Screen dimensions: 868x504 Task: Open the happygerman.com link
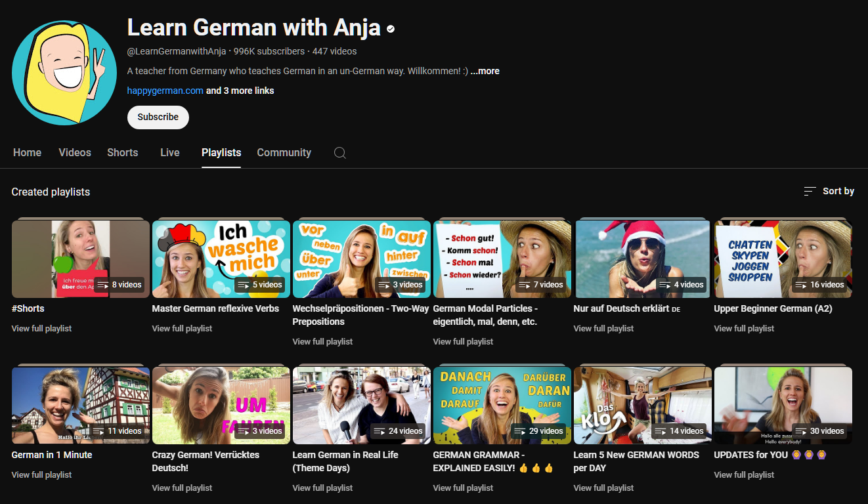click(x=165, y=91)
